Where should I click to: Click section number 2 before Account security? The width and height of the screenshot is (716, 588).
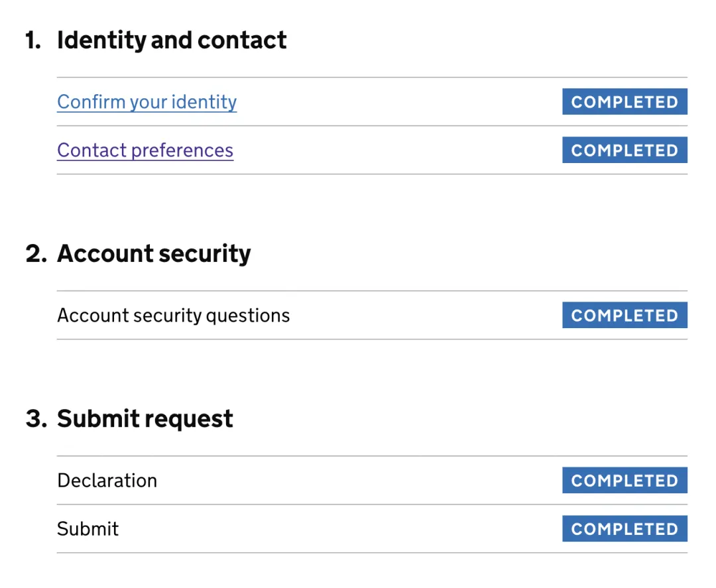click(x=35, y=254)
